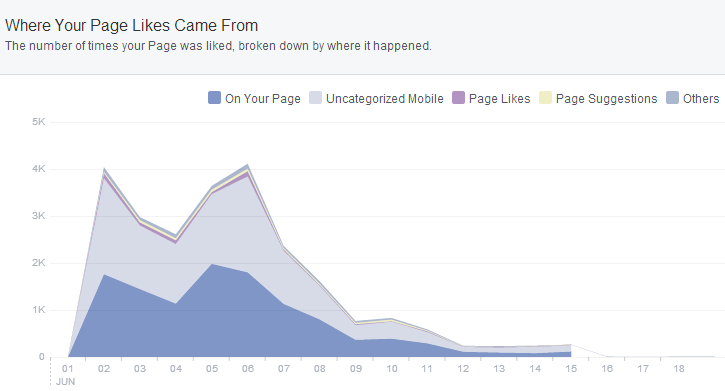Click the yellow Page Suggestions legend swatch
The height and width of the screenshot is (391, 725).
(x=545, y=98)
